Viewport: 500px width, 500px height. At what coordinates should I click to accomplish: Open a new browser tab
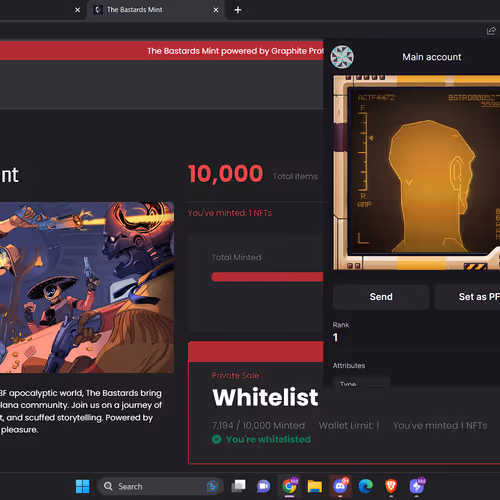coord(238,10)
